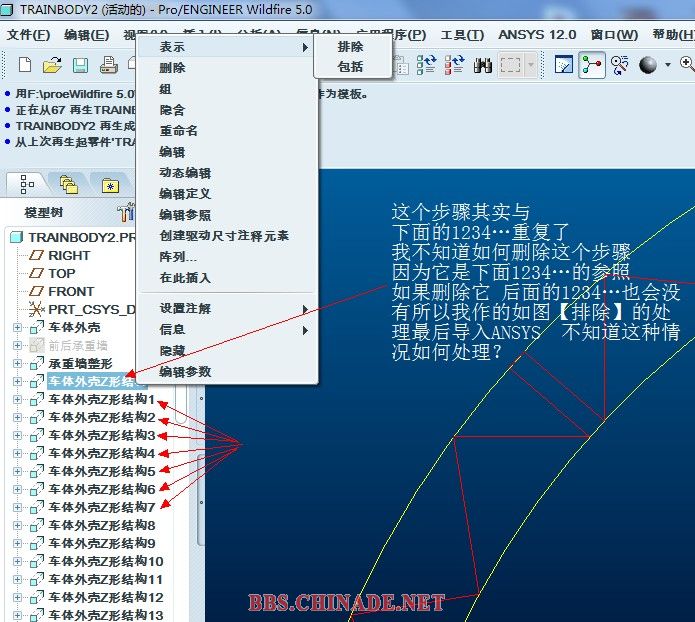Select 车体外壳Z形结构10 in model tree
The image size is (695, 622).
click(x=106, y=561)
